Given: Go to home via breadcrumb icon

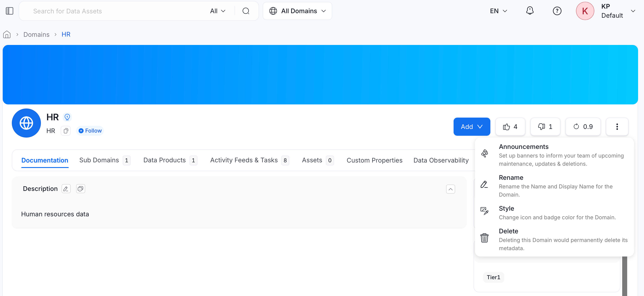Looking at the screenshot, I should (7, 35).
